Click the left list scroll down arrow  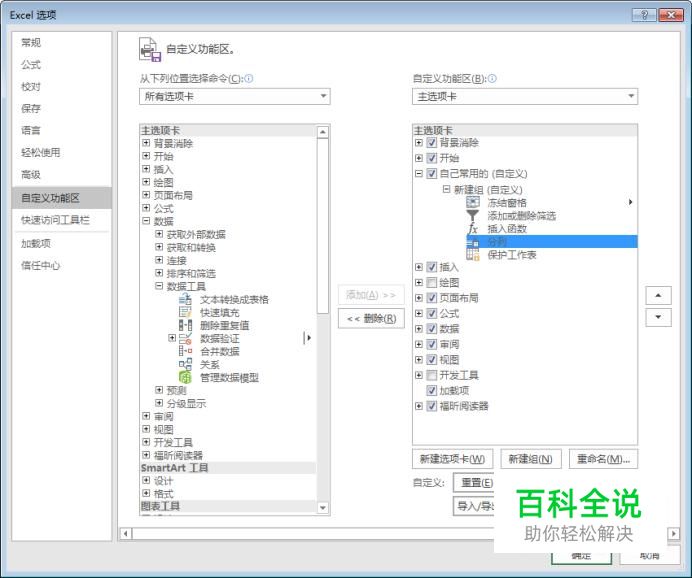[x=323, y=508]
